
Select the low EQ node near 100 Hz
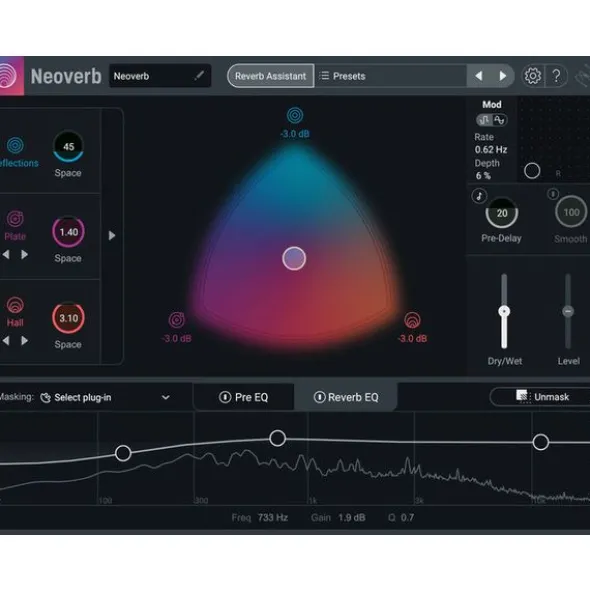123,453
